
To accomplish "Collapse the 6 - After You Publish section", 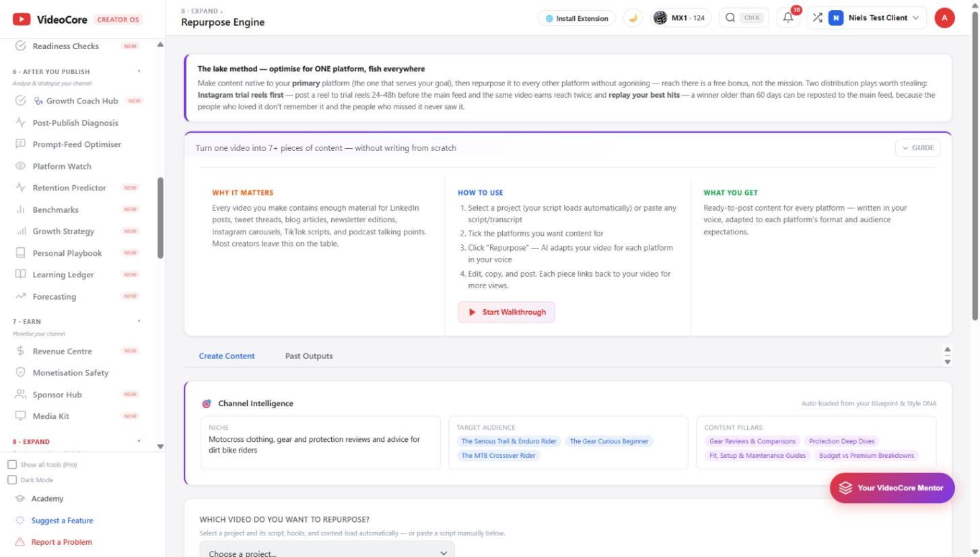I will coord(139,71).
